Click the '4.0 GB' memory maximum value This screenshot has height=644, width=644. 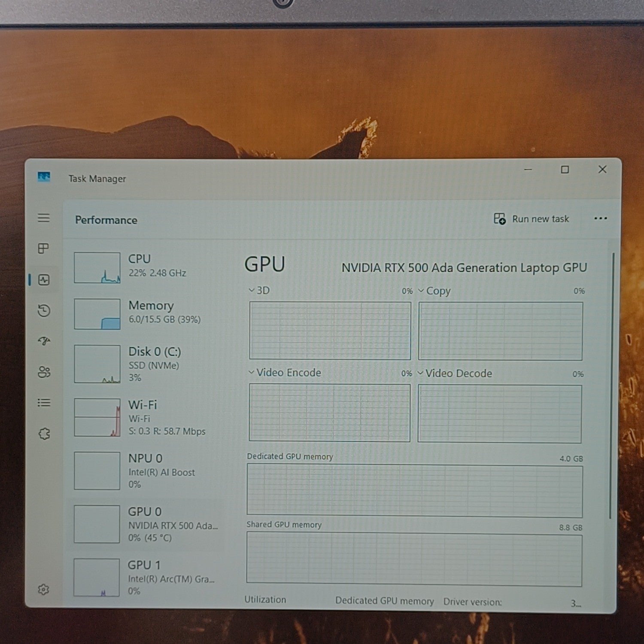(571, 459)
